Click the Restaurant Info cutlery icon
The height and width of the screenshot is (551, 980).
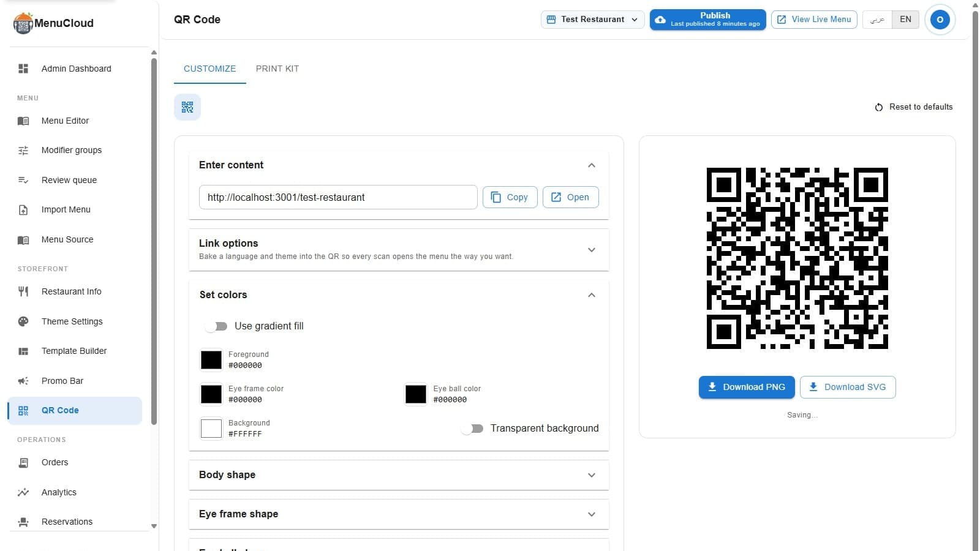(x=23, y=291)
